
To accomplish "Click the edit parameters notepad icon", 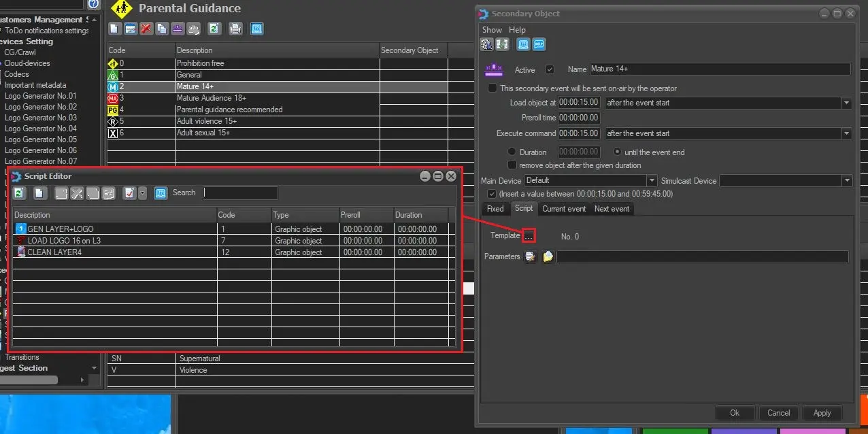I will (x=531, y=256).
